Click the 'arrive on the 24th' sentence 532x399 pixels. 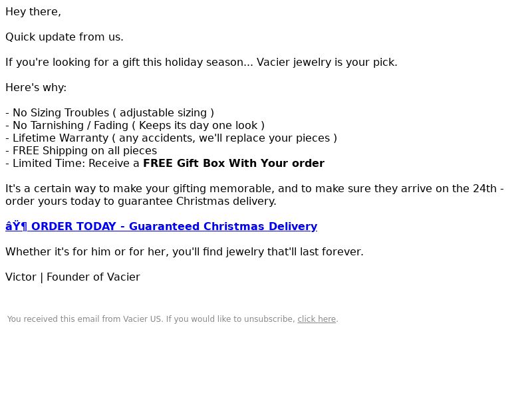point(255,188)
